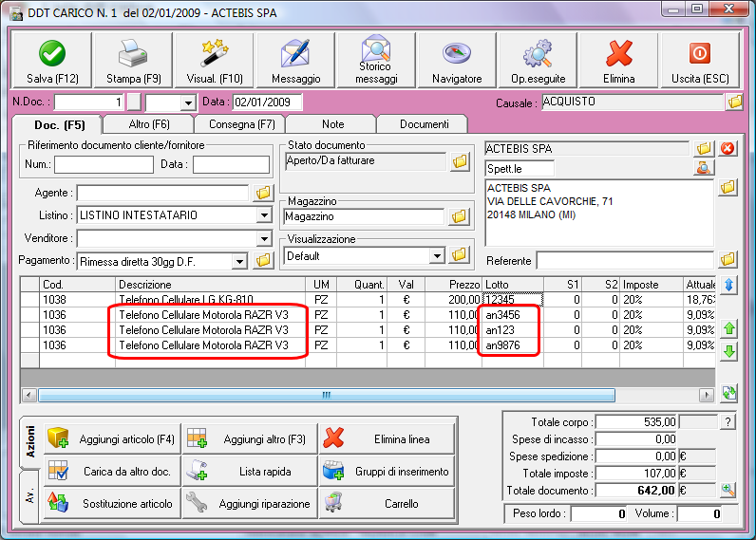Viewport: 756px width, 540px height.
Task: Expand the Listino dropdown
Action: coord(264,215)
